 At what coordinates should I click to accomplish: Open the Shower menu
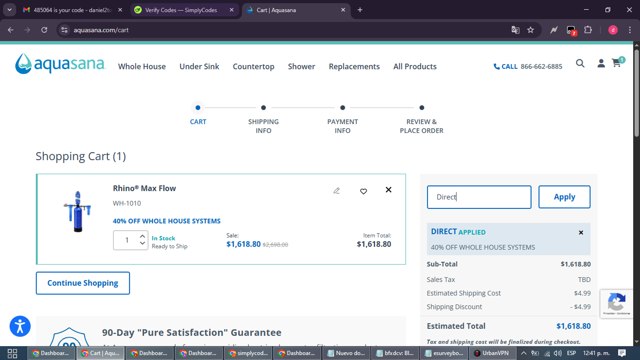(301, 67)
